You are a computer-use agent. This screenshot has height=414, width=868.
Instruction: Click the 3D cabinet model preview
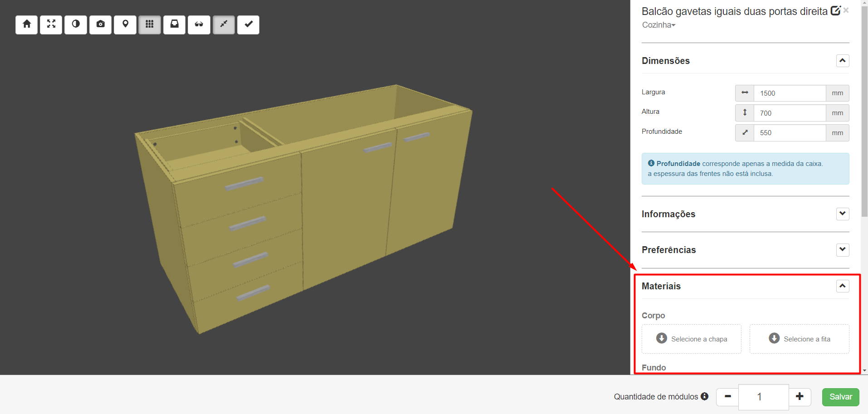pos(303,209)
